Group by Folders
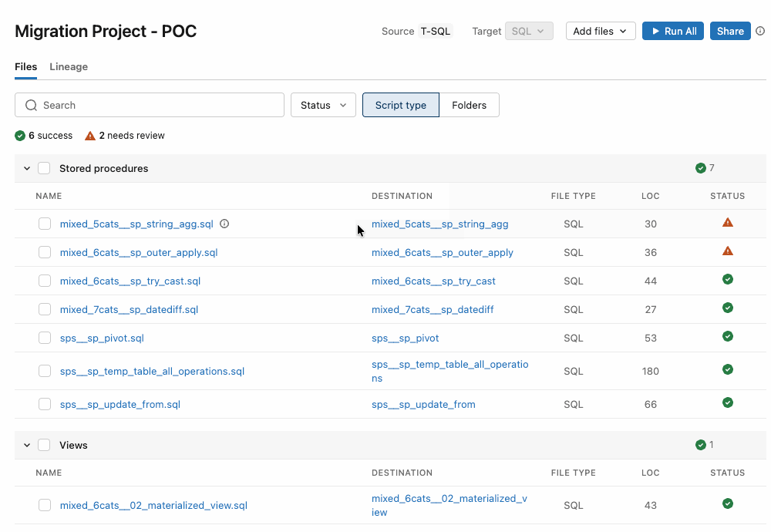Viewport: 771px width, 532px height. pyautogui.click(x=469, y=105)
